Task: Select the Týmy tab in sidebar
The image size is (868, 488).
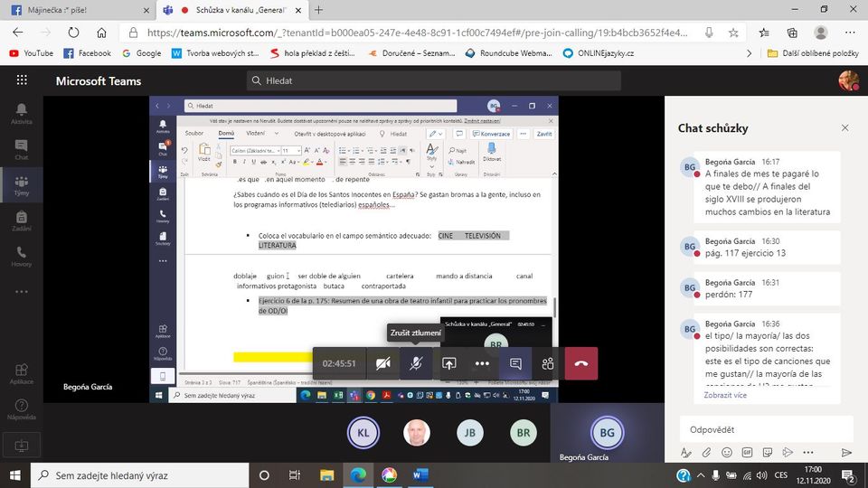Action: [x=21, y=185]
